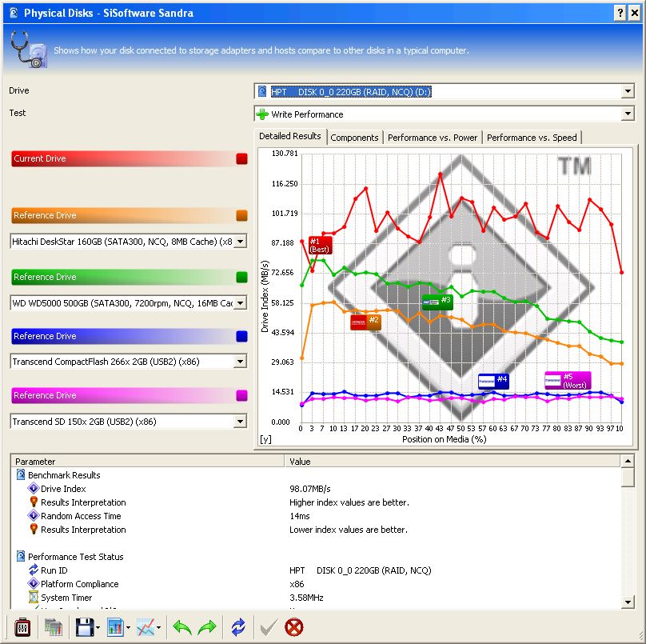Open the Performance vs. Power tab
The height and width of the screenshot is (644, 646).
tap(433, 138)
